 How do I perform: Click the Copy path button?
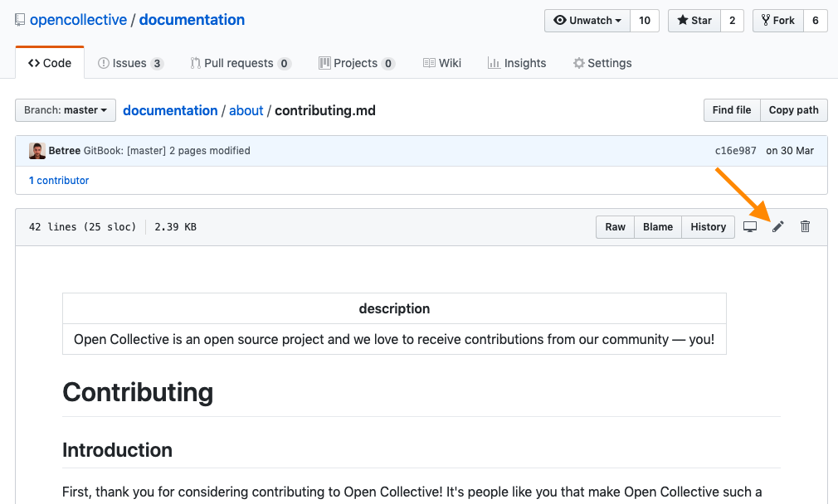(x=794, y=110)
